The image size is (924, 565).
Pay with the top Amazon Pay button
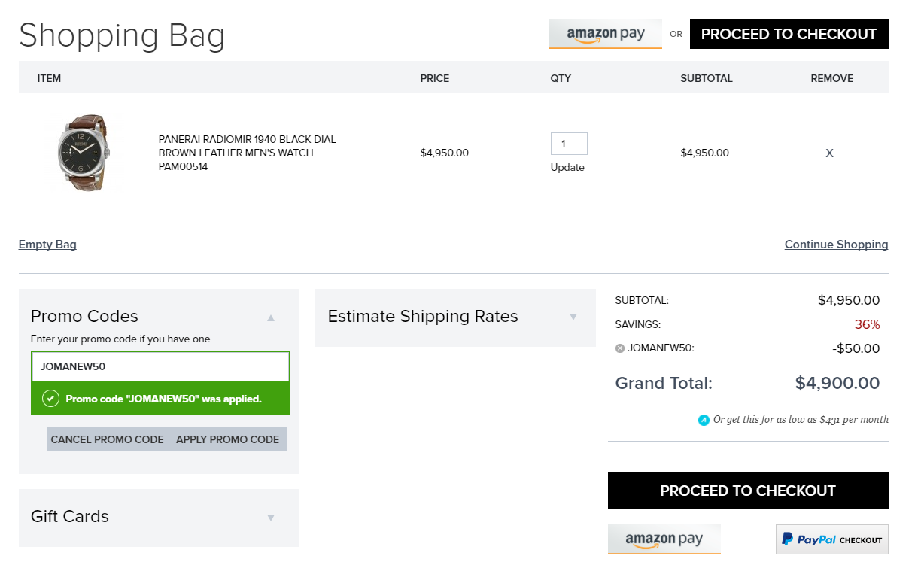tap(606, 34)
